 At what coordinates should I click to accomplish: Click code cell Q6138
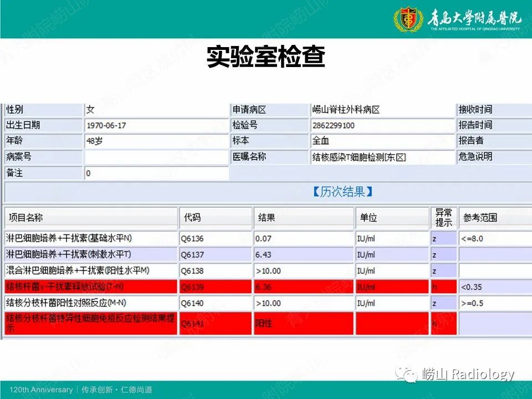[x=216, y=271]
